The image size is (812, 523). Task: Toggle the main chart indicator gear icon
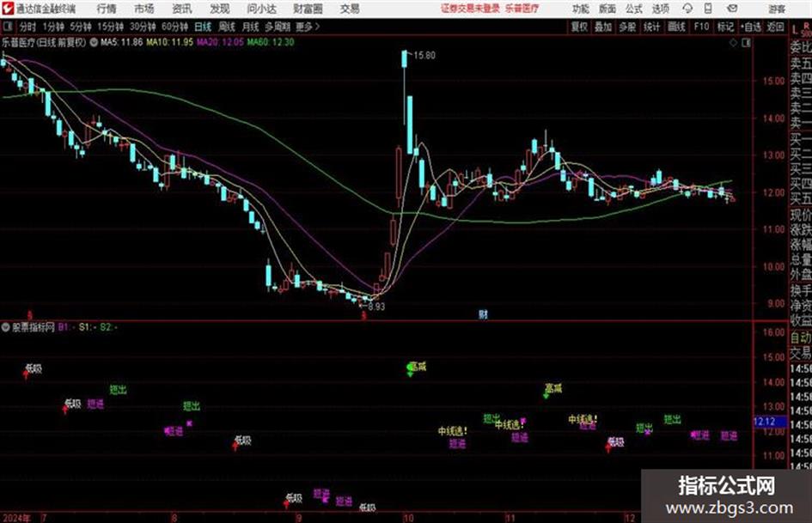click(x=94, y=42)
